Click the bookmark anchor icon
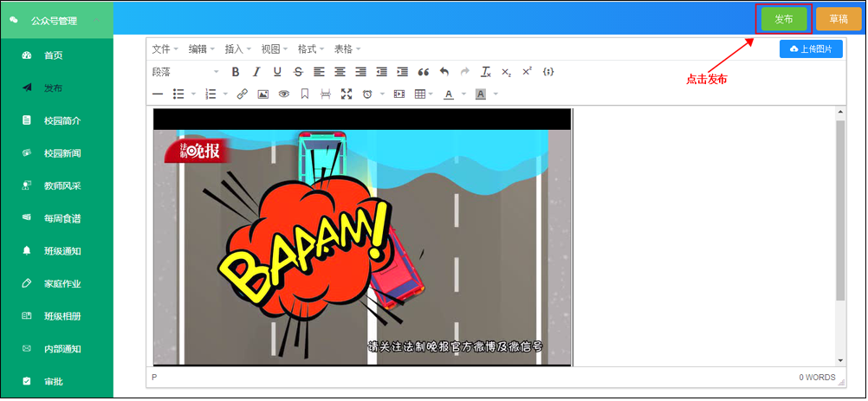Viewport: 868px width, 401px height. click(x=304, y=94)
